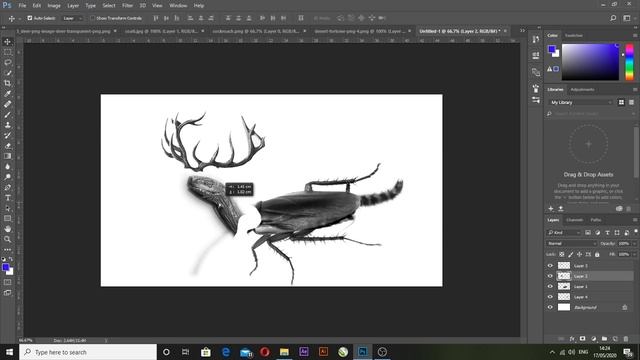Switch to the Swatches tab
This screenshot has height=360, width=640.
tap(573, 36)
